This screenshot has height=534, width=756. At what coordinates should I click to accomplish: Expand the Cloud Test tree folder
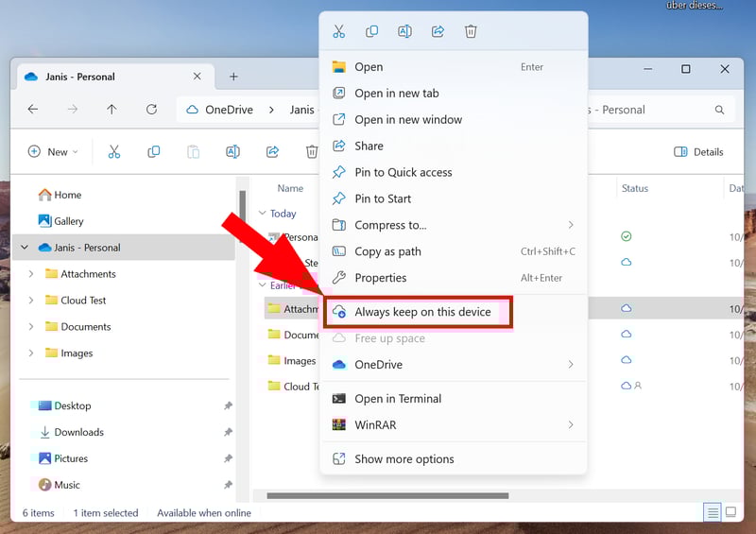31,301
